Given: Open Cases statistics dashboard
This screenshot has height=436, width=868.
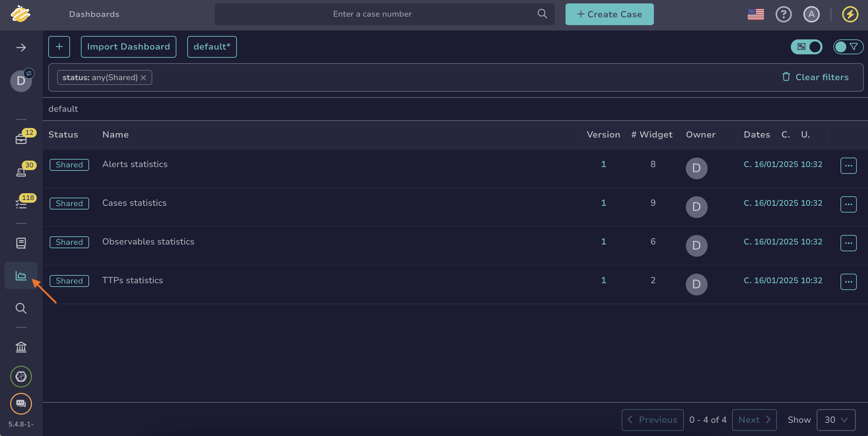Looking at the screenshot, I should tap(135, 203).
